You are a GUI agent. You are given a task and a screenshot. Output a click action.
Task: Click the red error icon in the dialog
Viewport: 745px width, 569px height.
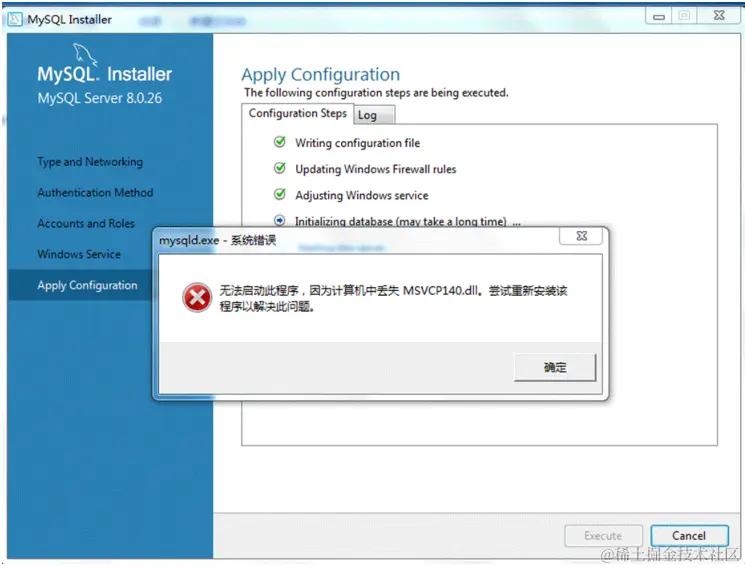click(197, 298)
